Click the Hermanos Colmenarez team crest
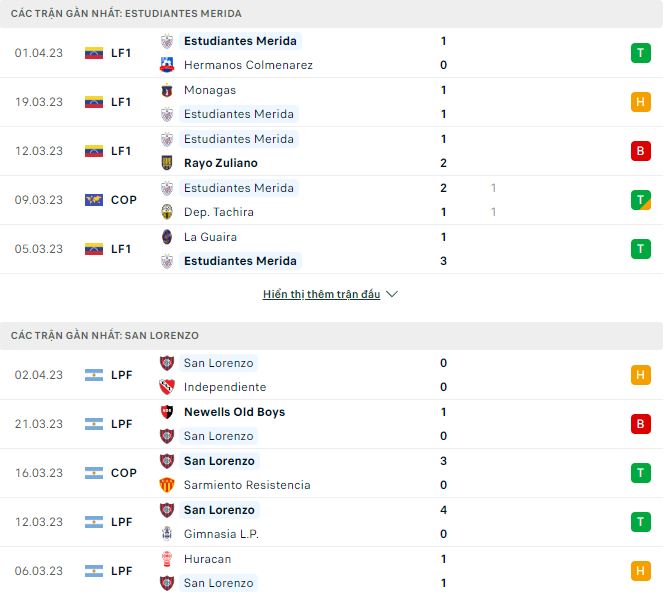Image resolution: width=665 pixels, height=594 pixels. (167, 65)
